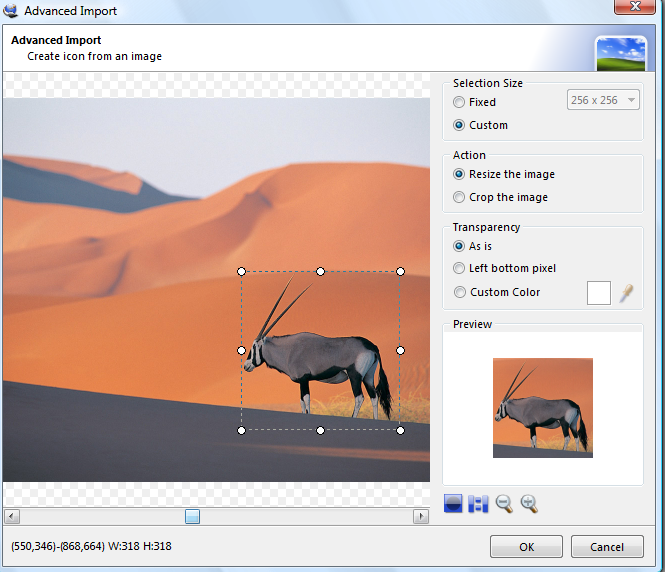
Task: Click the preview thumbnail of the oryx
Action: point(543,408)
